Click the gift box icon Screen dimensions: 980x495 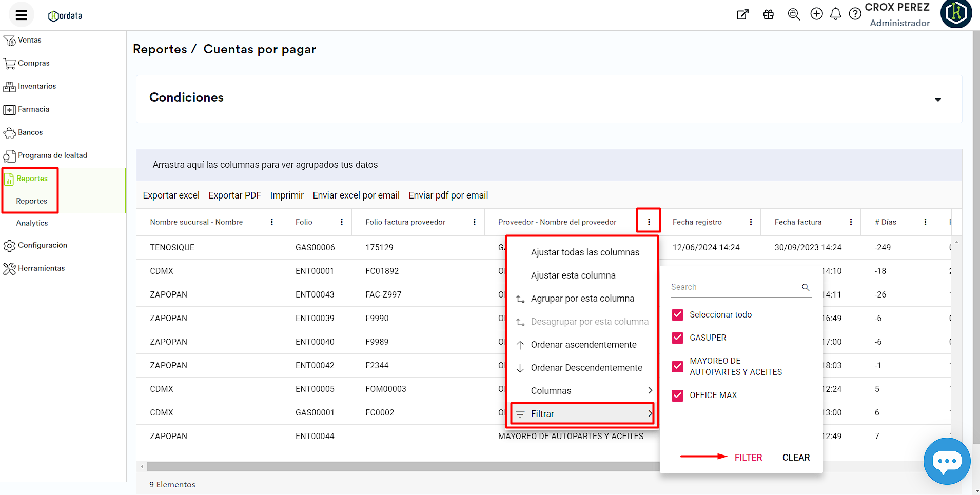(768, 14)
